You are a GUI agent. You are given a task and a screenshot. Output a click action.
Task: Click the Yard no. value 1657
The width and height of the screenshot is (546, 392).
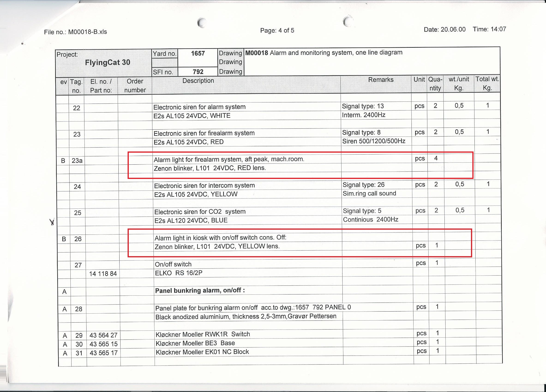coord(198,53)
